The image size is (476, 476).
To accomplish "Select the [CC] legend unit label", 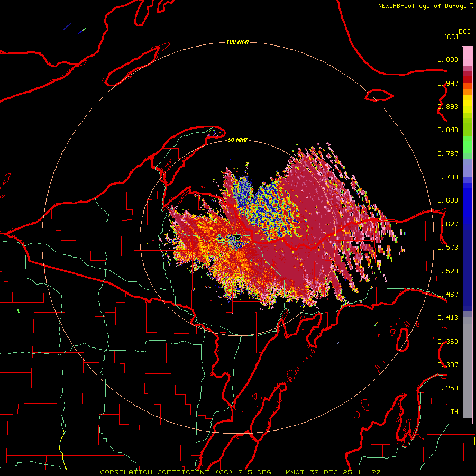I will click(x=451, y=36).
